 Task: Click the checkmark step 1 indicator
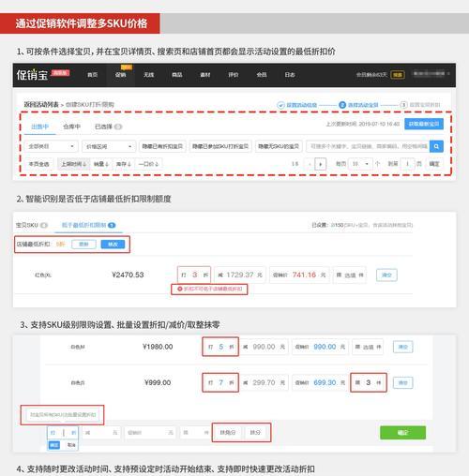point(280,105)
